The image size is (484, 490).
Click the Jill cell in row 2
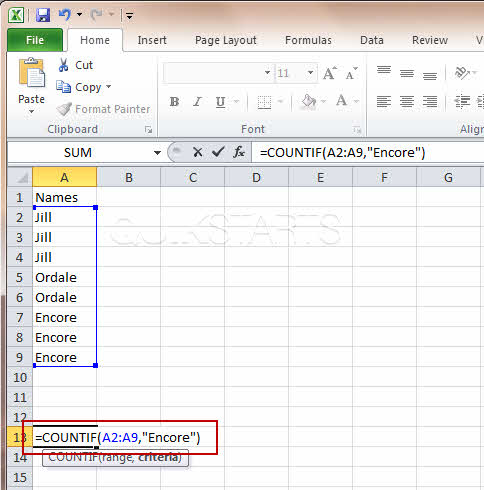point(65,217)
